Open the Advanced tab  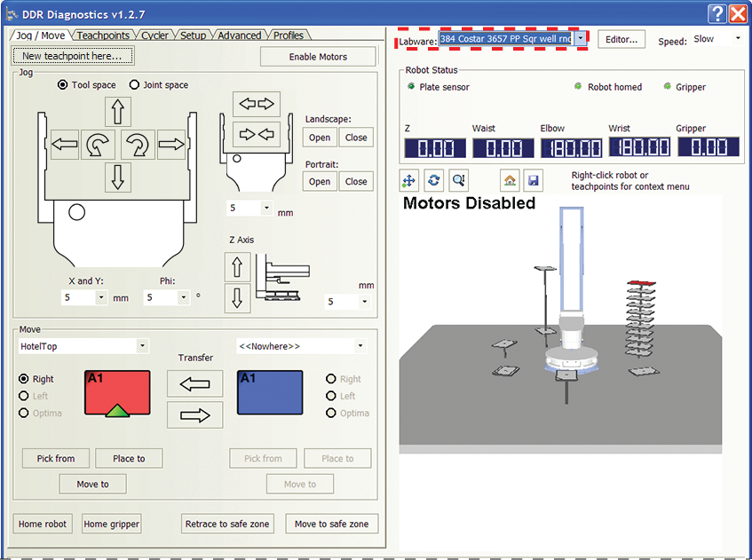tap(239, 35)
